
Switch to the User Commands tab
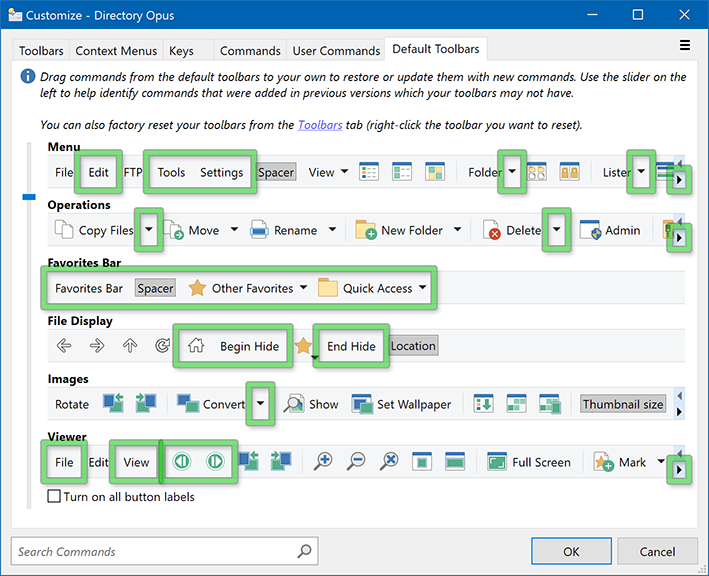(x=336, y=51)
